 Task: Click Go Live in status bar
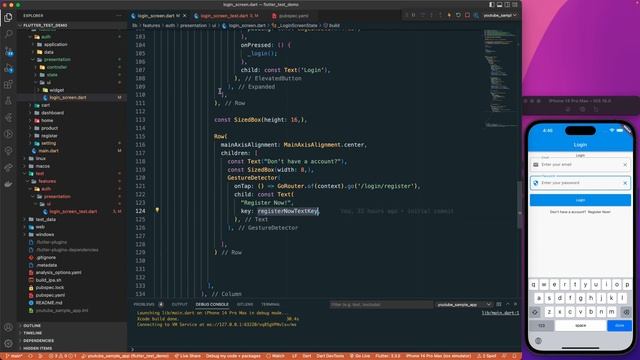[360, 356]
